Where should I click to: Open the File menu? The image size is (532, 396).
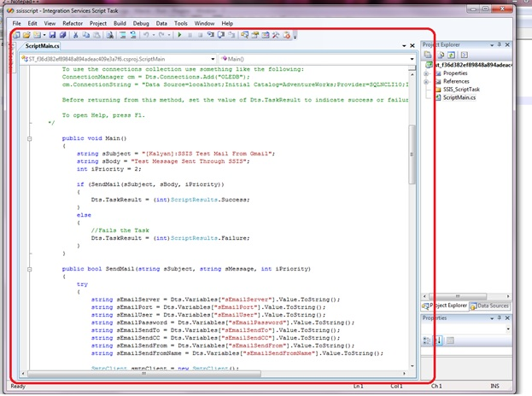tap(16, 23)
